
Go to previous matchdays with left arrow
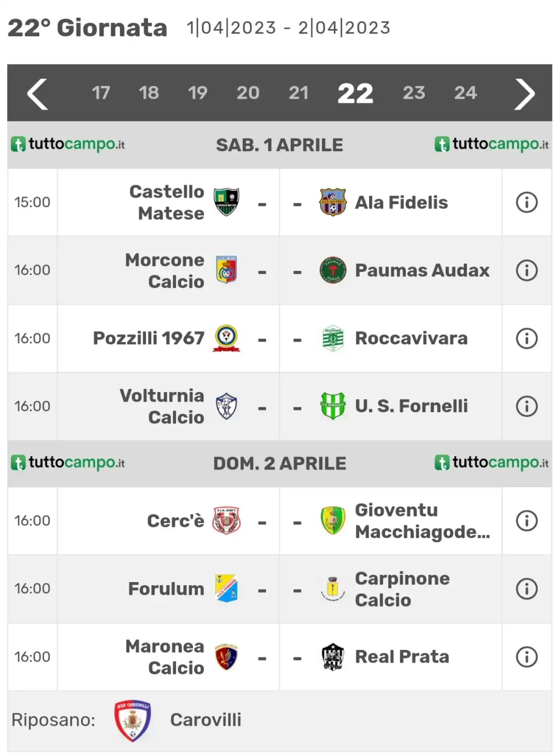coord(38,94)
